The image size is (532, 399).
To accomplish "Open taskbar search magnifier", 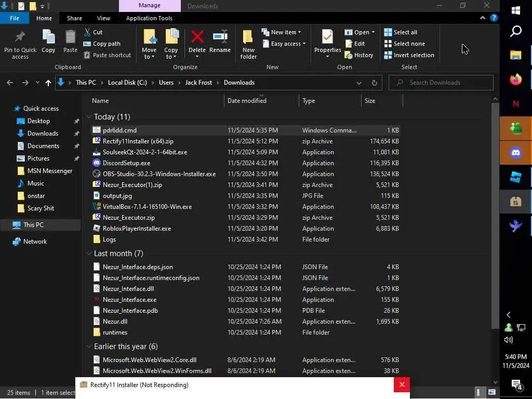I will (x=516, y=31).
